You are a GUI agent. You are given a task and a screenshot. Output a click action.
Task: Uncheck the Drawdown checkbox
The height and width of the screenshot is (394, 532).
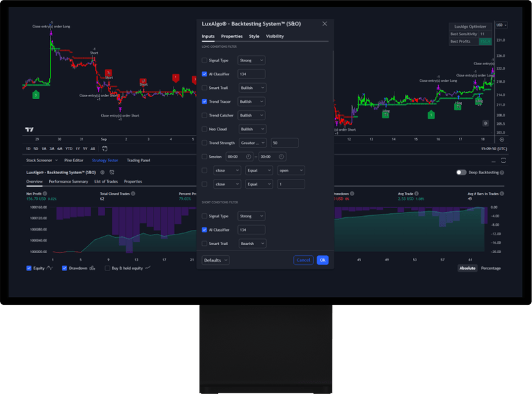click(x=65, y=268)
